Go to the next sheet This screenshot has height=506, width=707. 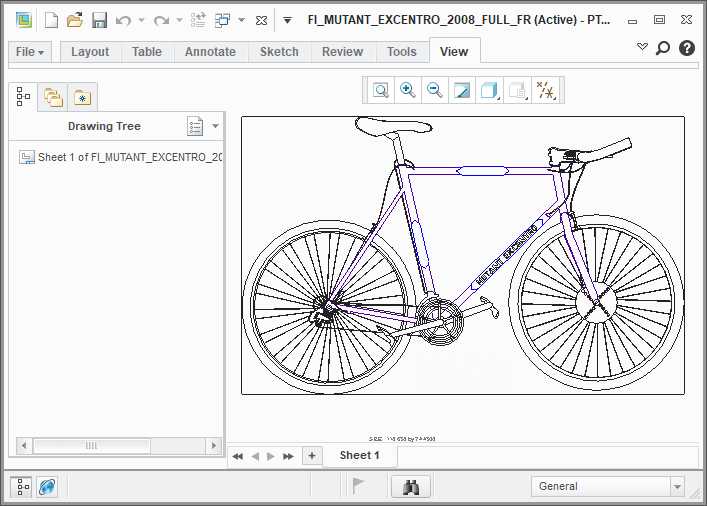click(x=271, y=456)
